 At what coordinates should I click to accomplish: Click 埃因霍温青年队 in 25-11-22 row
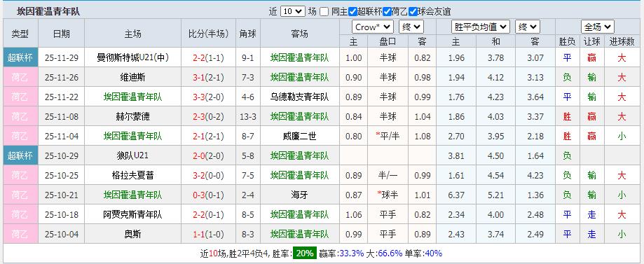pos(132,97)
